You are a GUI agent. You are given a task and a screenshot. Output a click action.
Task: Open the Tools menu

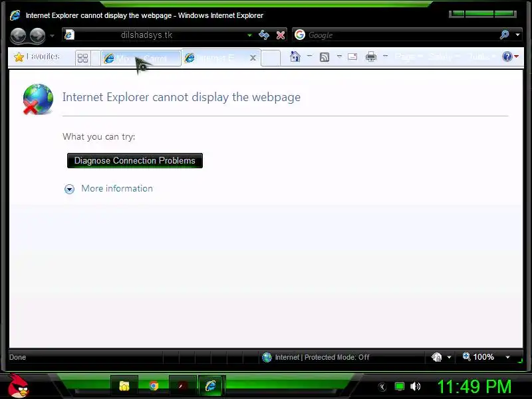481,57
